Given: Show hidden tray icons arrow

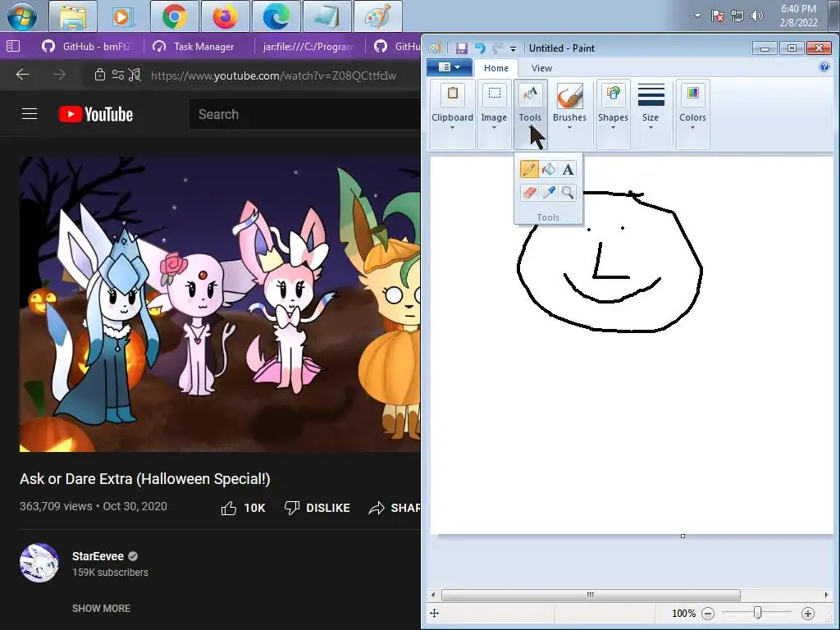Looking at the screenshot, I should click(697, 16).
